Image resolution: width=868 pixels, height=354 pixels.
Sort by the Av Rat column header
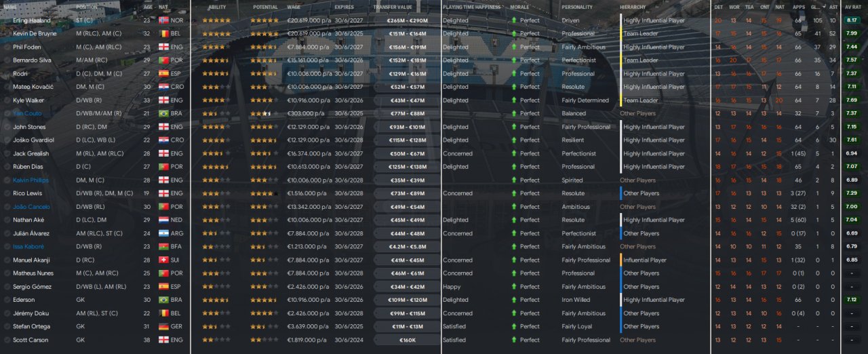tap(854, 7)
